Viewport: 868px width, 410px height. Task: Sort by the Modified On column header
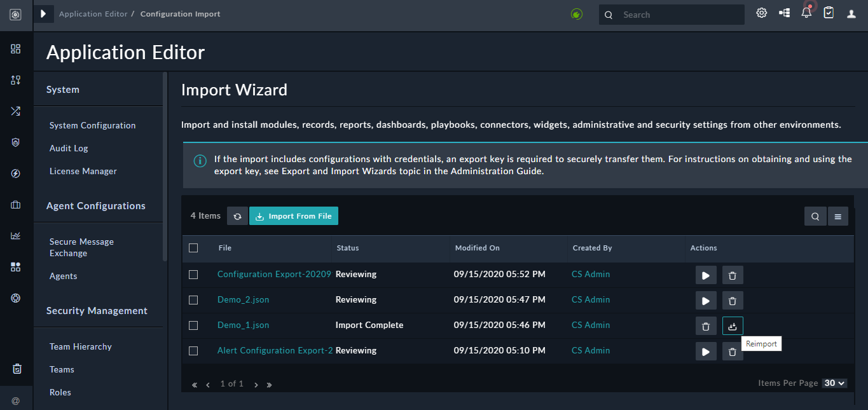[478, 248]
